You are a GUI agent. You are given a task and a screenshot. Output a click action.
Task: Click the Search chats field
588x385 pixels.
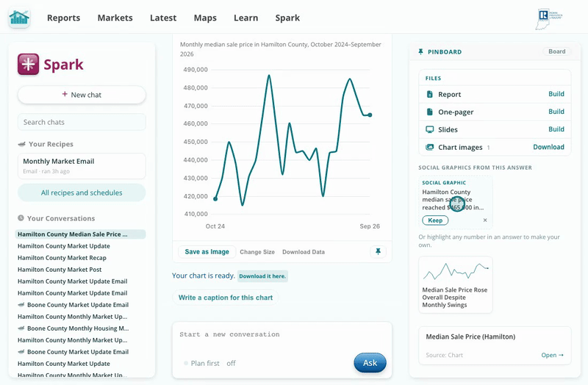tap(82, 122)
